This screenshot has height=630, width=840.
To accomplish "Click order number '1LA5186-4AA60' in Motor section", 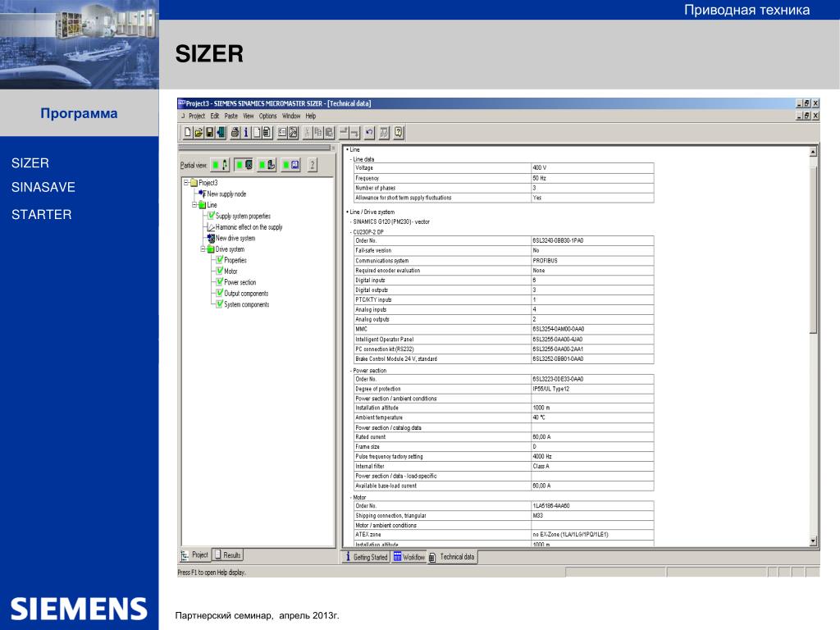I will (x=551, y=505).
